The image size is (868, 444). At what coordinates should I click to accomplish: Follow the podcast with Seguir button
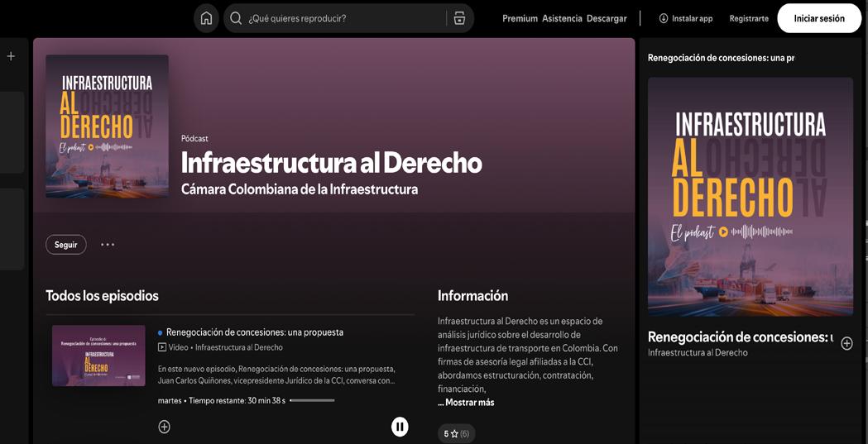(x=66, y=245)
